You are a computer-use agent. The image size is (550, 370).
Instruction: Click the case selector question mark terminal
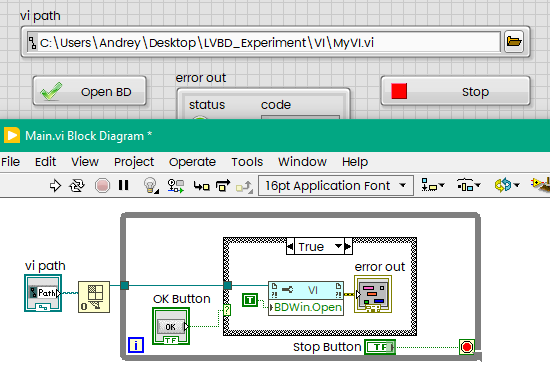pyautogui.click(x=227, y=310)
